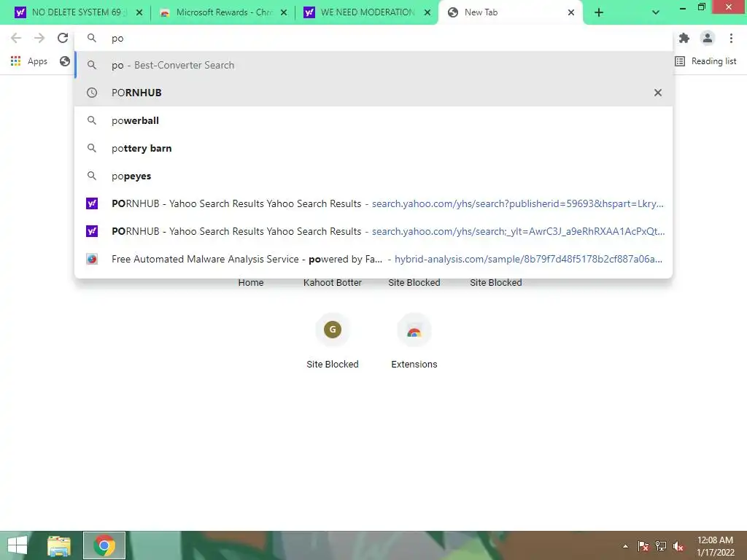Click the browser forward arrow
Viewport: 747px width, 560px height.
point(39,38)
